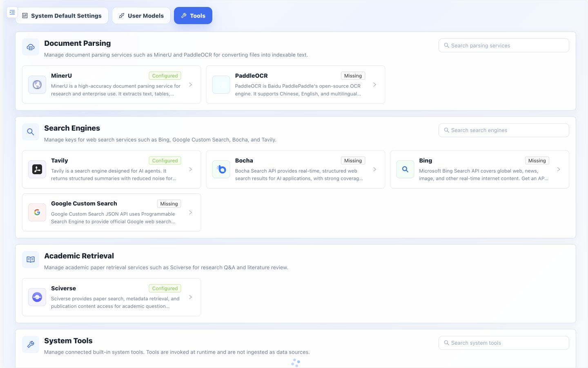Open the Tavily service title
Image resolution: width=588 pixels, height=368 pixels.
coord(60,161)
